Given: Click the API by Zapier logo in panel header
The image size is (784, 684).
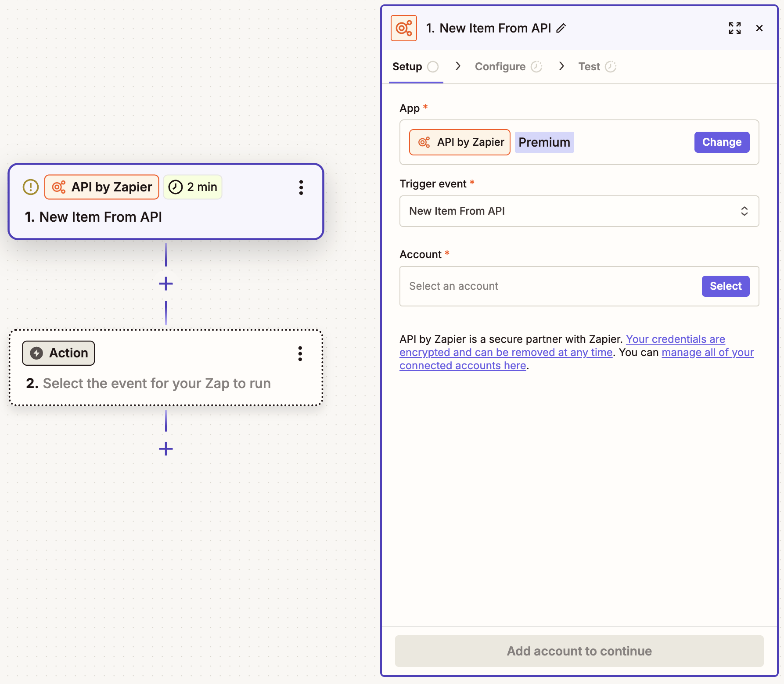Looking at the screenshot, I should click(x=404, y=28).
